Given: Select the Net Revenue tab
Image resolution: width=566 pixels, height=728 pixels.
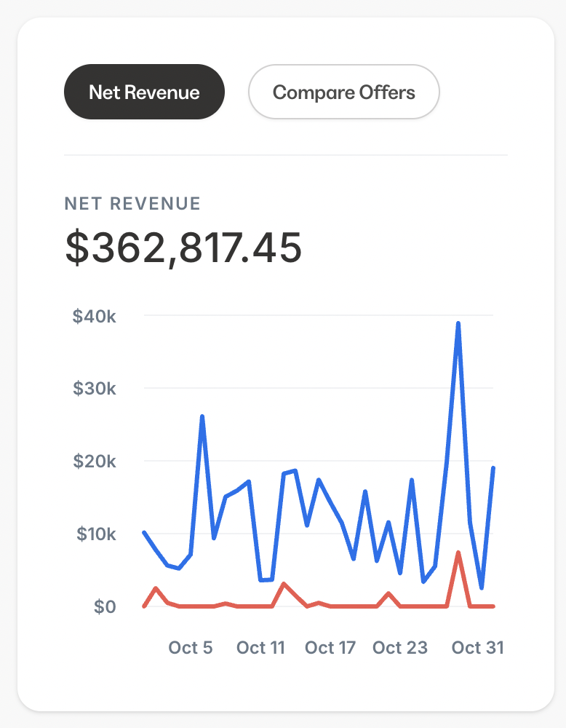Looking at the screenshot, I should click(144, 92).
